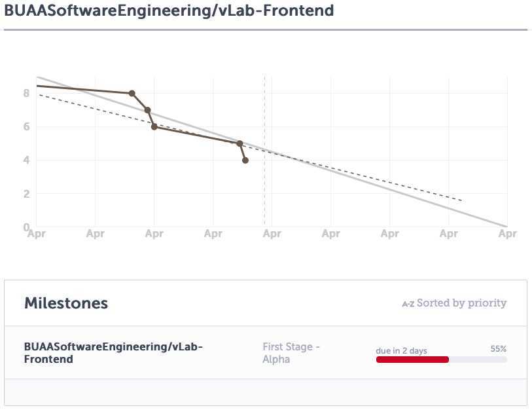Screen dimensions: 532x410
Task: Select the burndown data point at value 7
Action: click(148, 110)
